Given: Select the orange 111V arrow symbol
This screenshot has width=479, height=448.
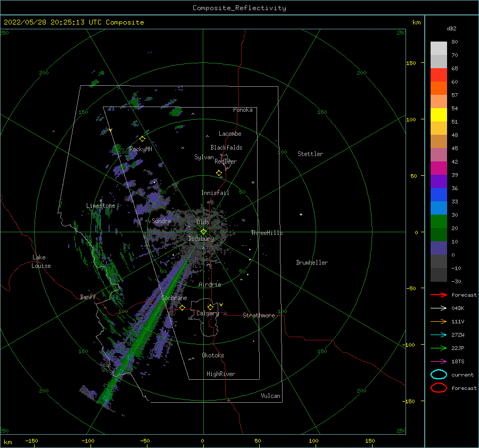Looking at the screenshot, I should [439, 321].
